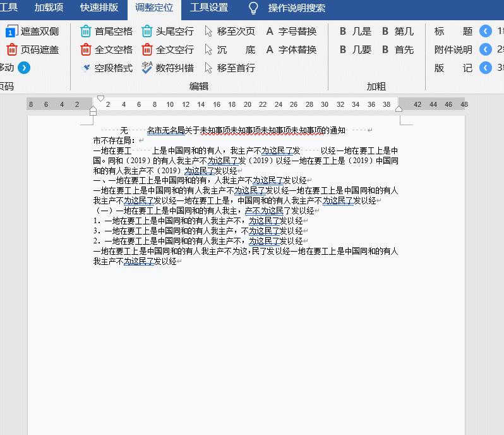This screenshot has width=504, height=435.
Task: Bold 第几 pattern text
Action: point(398,31)
